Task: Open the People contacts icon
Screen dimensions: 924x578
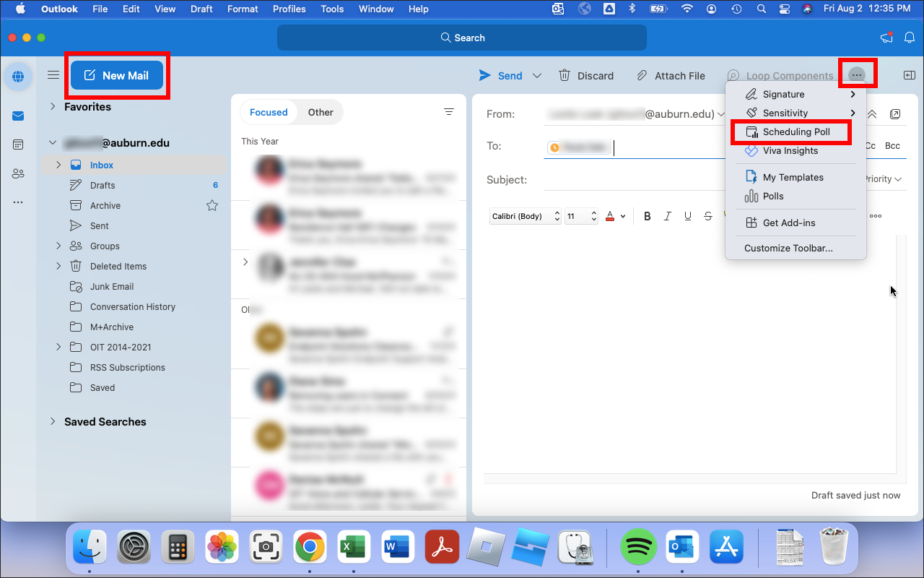Action: click(x=18, y=173)
